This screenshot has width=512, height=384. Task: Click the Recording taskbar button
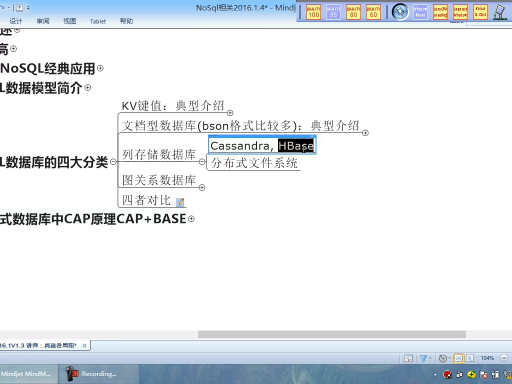click(x=98, y=374)
